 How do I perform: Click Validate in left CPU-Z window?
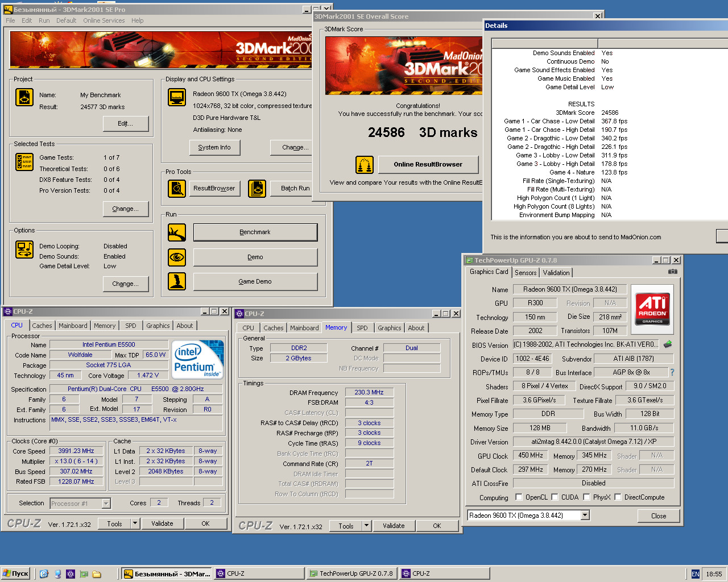[x=162, y=523]
